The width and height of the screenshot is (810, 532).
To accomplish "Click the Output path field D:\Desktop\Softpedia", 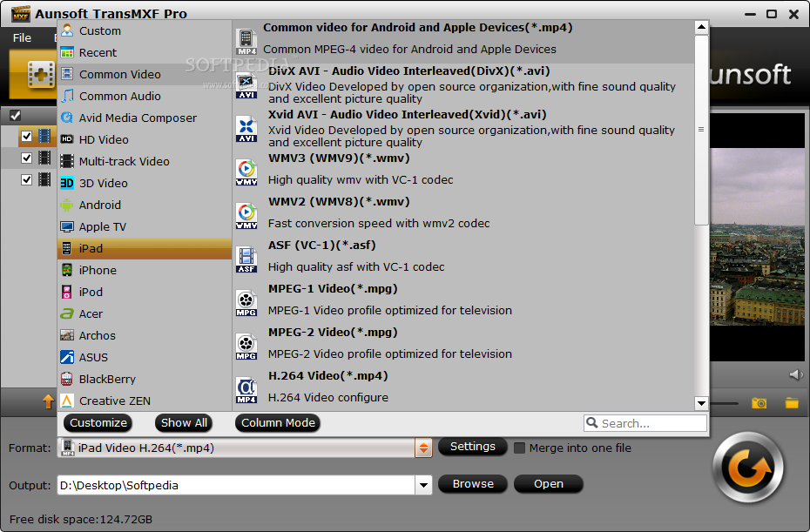I will click(x=236, y=485).
